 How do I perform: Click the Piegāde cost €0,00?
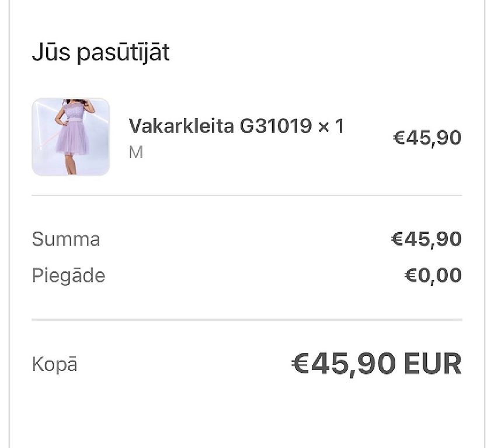tap(433, 275)
